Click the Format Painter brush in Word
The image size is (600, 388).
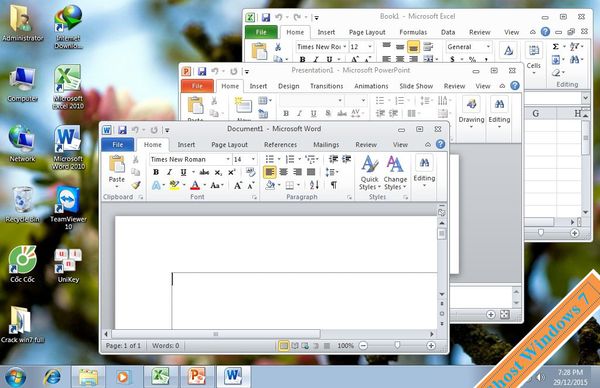(136, 185)
